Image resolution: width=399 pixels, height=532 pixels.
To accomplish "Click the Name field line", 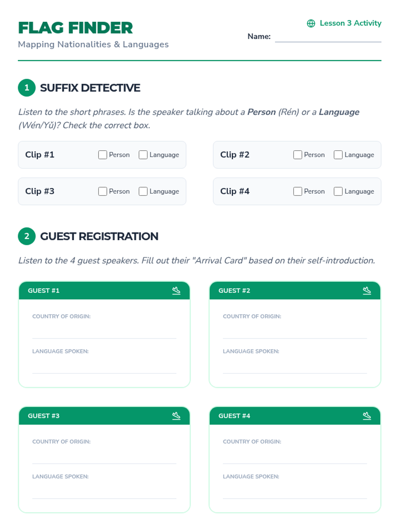I will tap(328, 37).
